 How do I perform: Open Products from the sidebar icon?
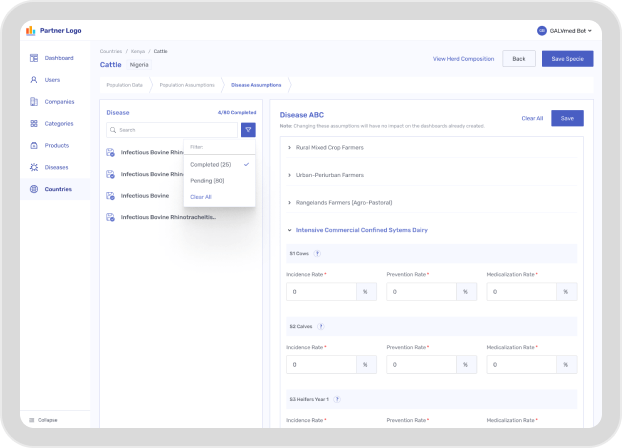coord(34,145)
